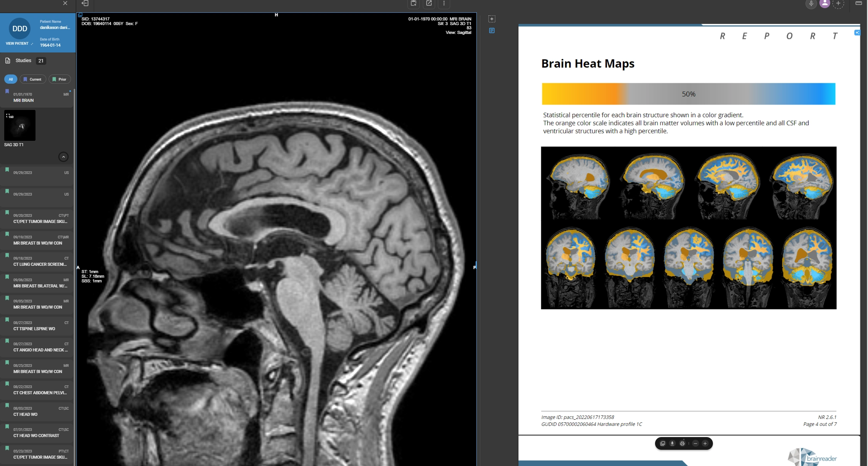868x466 pixels.
Task: Select the All studies filter
Action: pyautogui.click(x=11, y=79)
